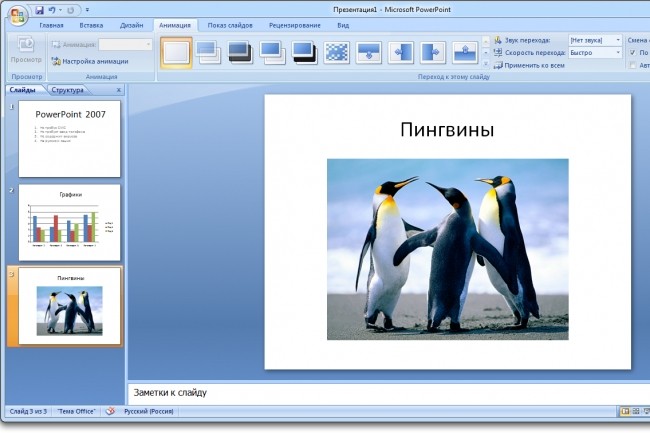Select the Анимация ribbon tab
Viewport: 650px width, 433px height.
pos(175,25)
